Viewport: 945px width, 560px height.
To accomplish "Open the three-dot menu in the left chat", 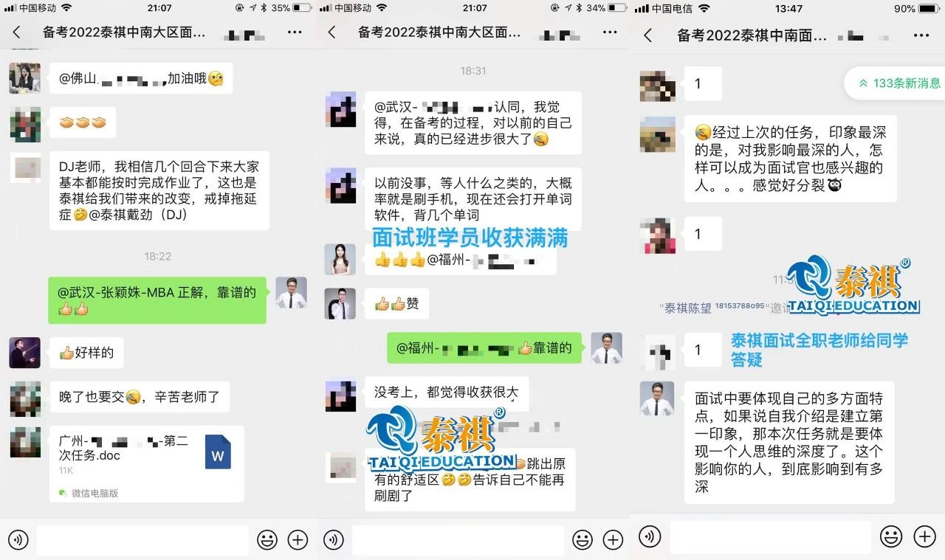I will [x=295, y=32].
